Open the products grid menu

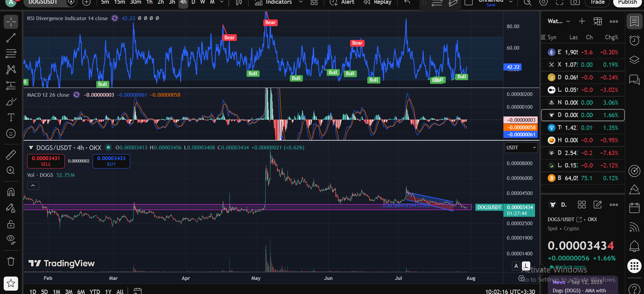tap(634, 266)
